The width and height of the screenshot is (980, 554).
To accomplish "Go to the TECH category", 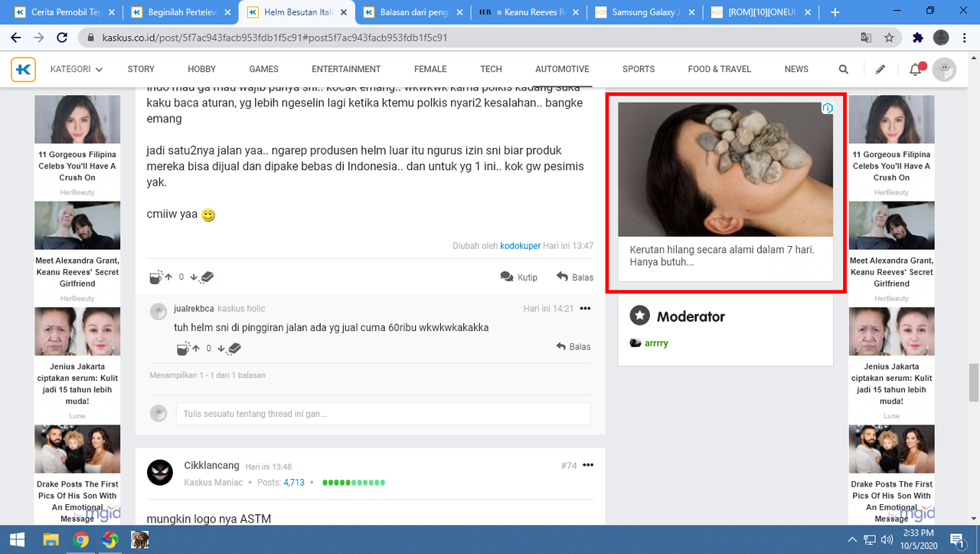I will (x=491, y=69).
